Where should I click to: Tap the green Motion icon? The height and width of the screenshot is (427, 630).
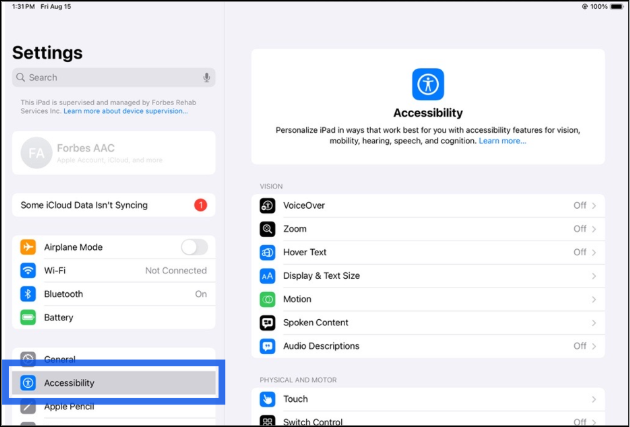click(x=267, y=299)
